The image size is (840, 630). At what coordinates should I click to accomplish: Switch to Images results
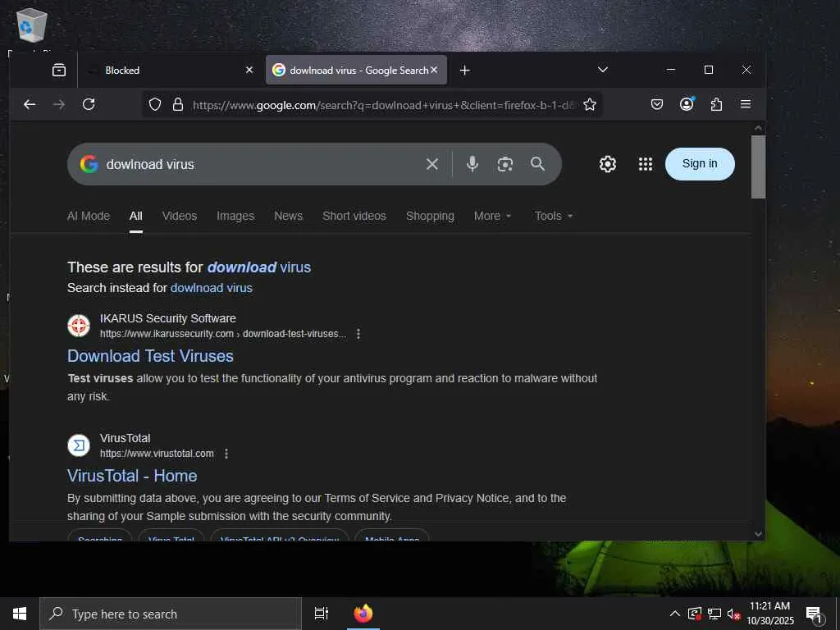coord(235,216)
